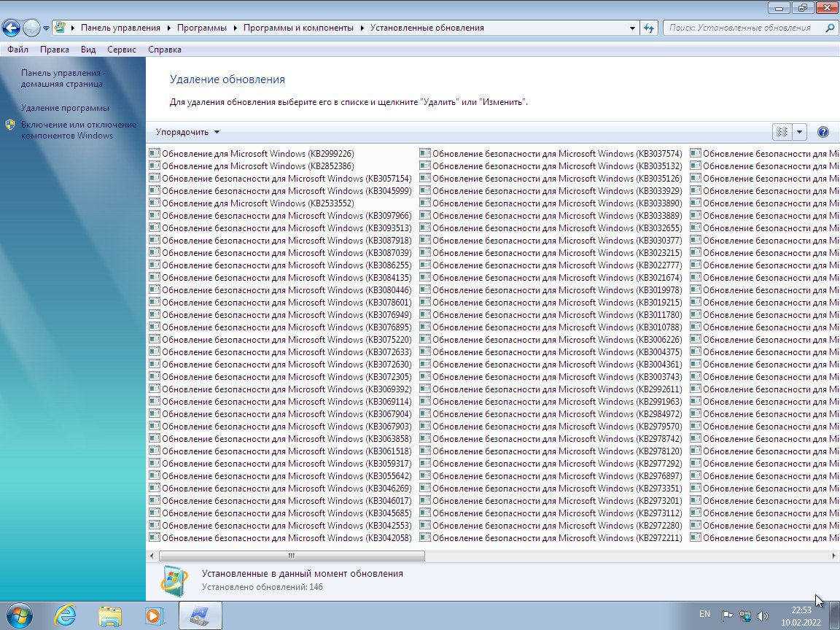Screen dimensions: 840x630
Task: Click the Control Panel icon in address bar
Action: click(60, 27)
